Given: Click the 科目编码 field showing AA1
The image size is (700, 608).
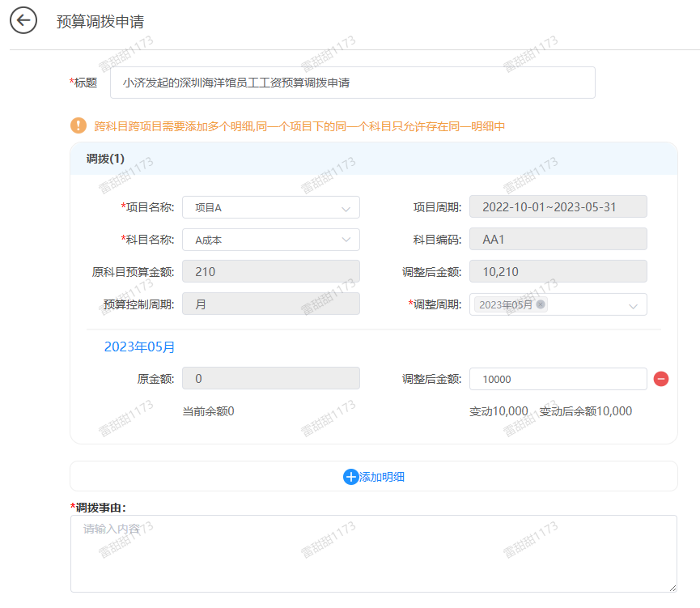Looking at the screenshot, I should tap(558, 240).
